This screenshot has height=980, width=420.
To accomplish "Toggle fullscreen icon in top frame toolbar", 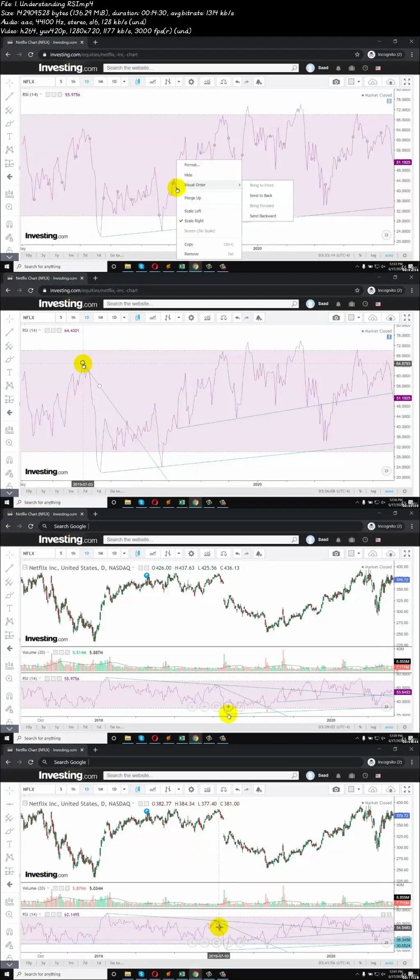I will [x=407, y=82].
